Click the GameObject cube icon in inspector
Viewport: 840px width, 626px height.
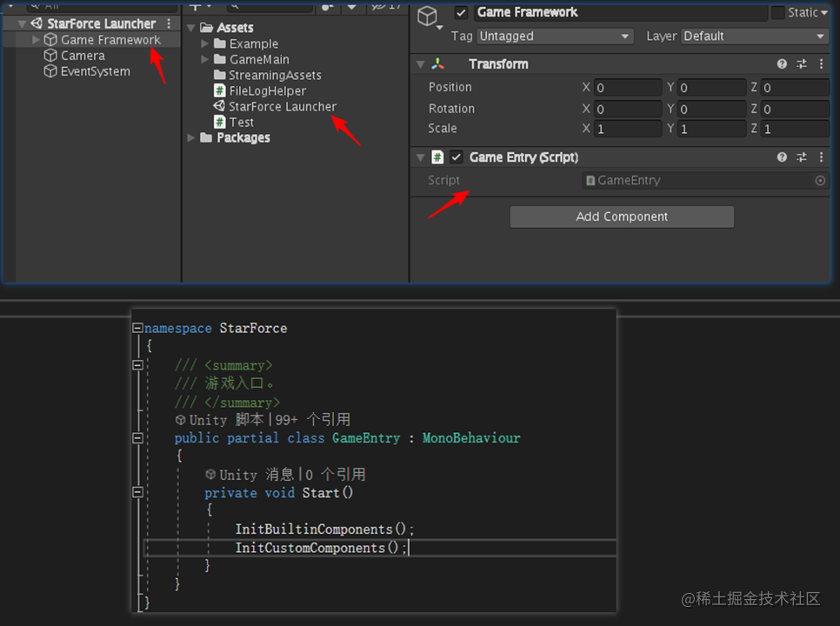click(x=428, y=16)
